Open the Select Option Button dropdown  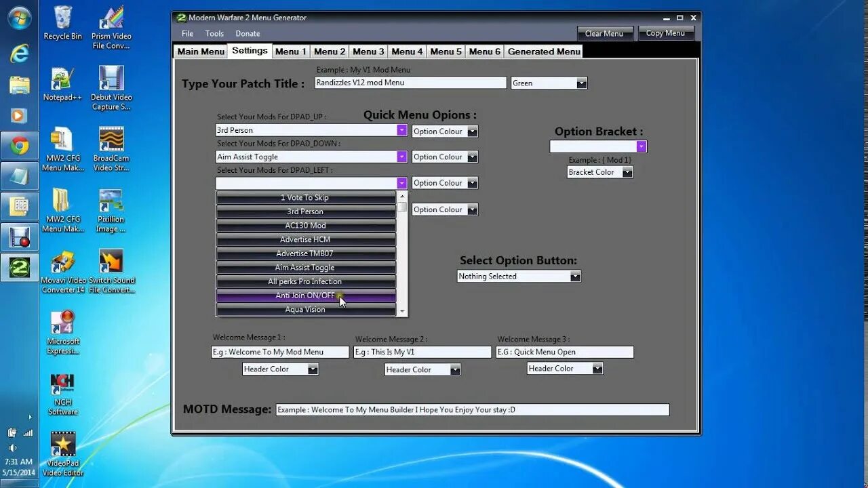(x=575, y=277)
